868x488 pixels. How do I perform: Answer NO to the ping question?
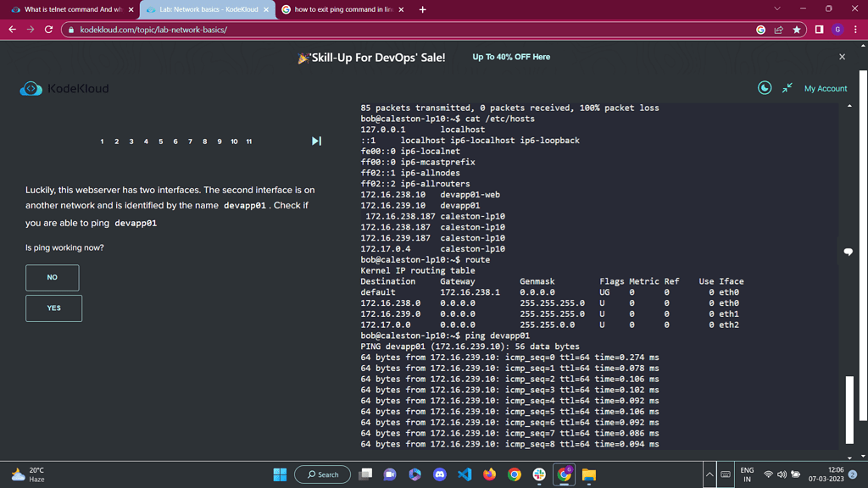[53, 277]
